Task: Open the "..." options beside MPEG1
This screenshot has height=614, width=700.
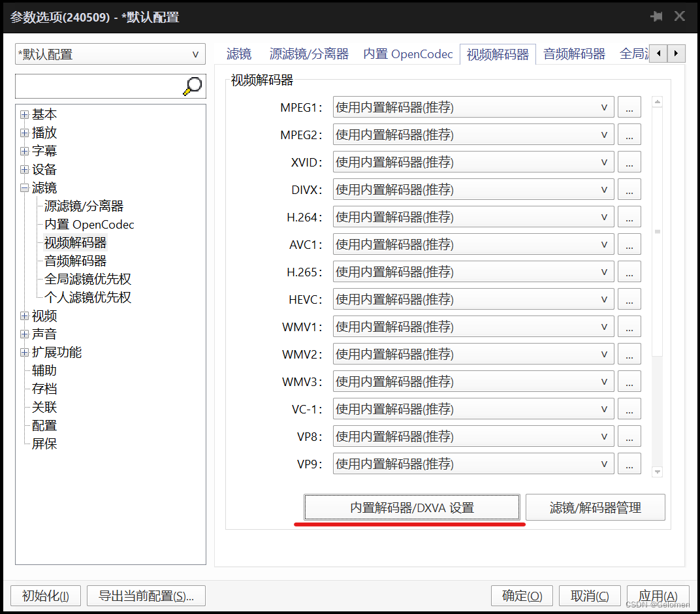Action: [x=628, y=107]
